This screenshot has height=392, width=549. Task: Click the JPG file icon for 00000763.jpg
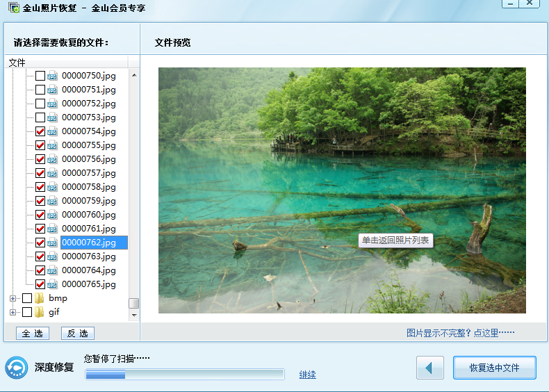point(52,256)
